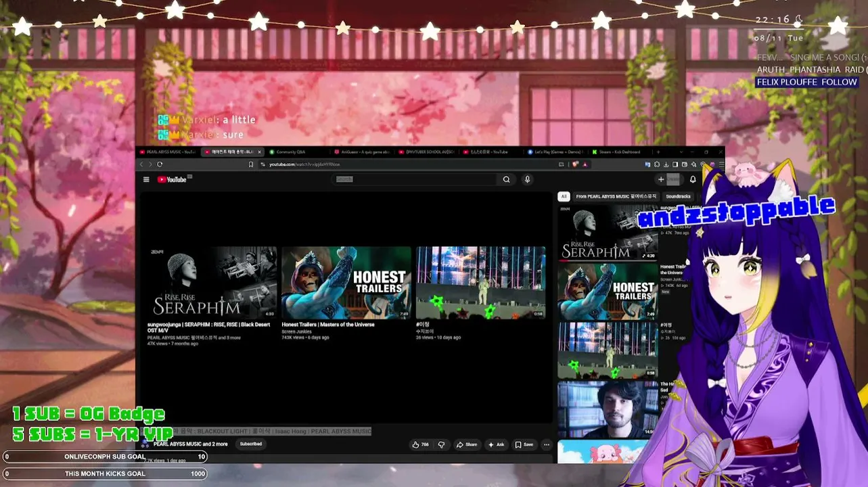Switch to Let's Play (Games + Demos) tab
The height and width of the screenshot is (487, 868).
click(555, 152)
